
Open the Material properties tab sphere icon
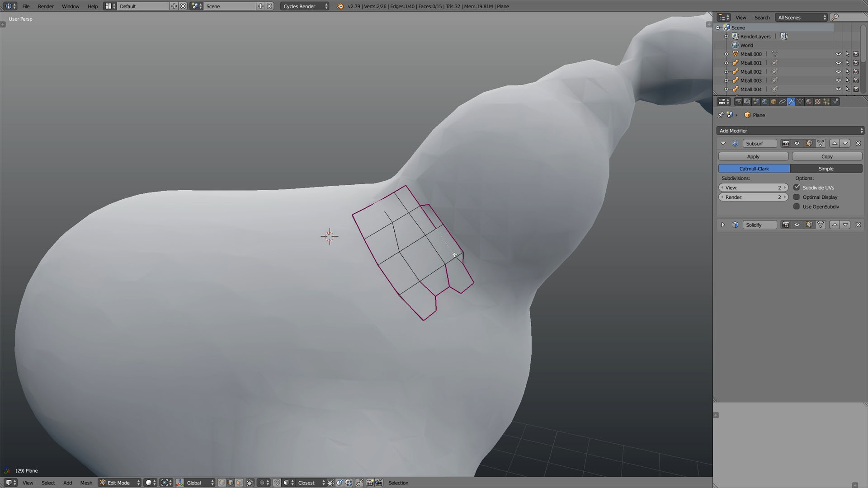809,102
